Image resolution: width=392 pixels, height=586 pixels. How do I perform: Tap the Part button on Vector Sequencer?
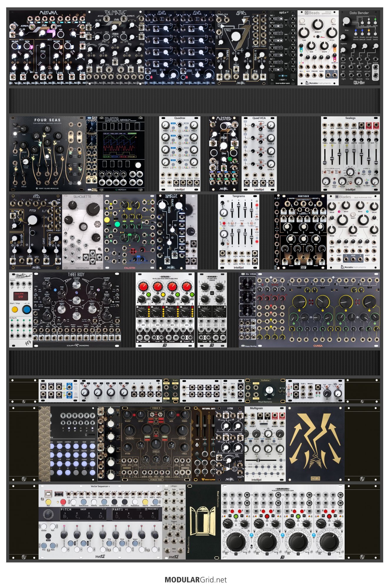(52, 526)
